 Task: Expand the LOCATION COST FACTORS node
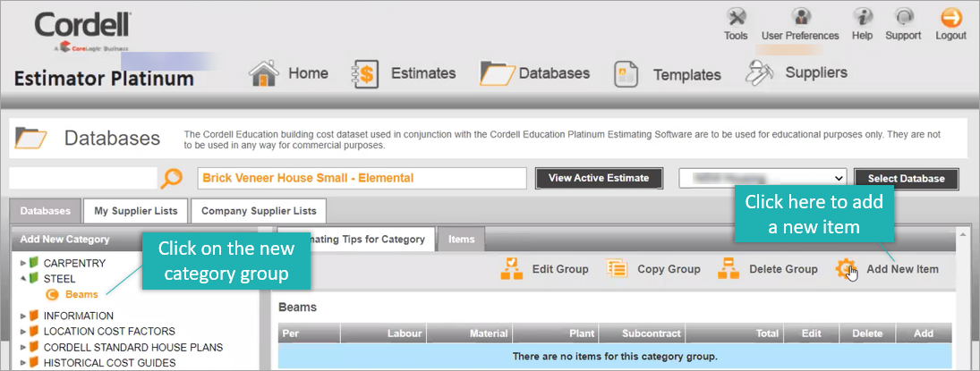(x=24, y=331)
